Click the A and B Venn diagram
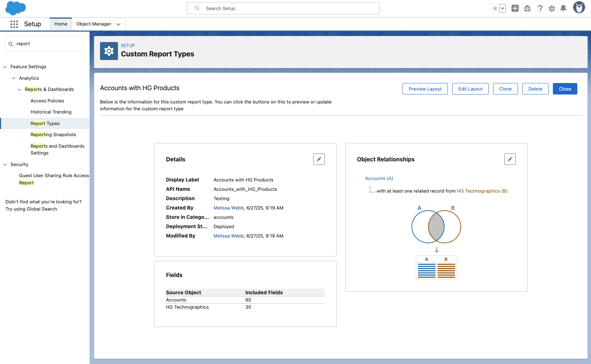Image resolution: width=591 pixels, height=364 pixels. pyautogui.click(x=436, y=225)
